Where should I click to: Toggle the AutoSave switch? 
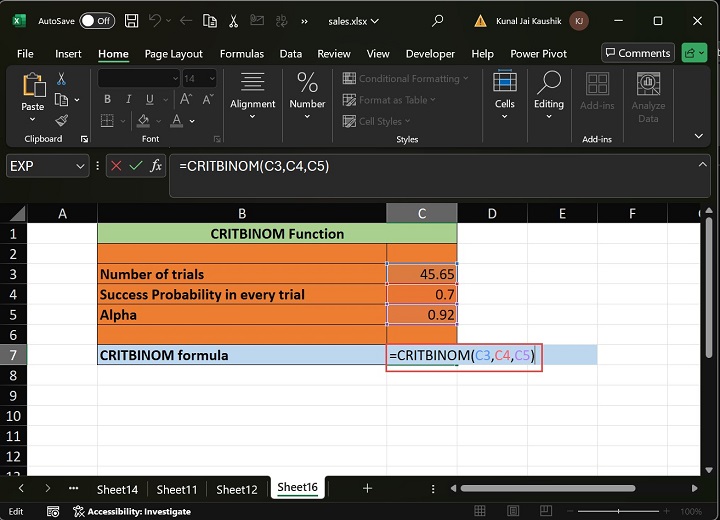96,20
